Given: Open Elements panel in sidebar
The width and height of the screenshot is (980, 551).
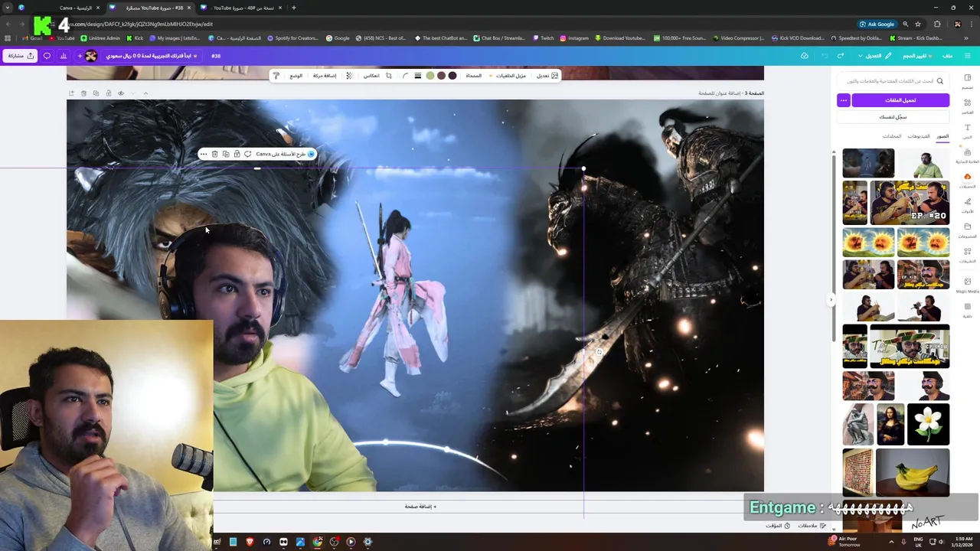Looking at the screenshot, I should click(968, 106).
